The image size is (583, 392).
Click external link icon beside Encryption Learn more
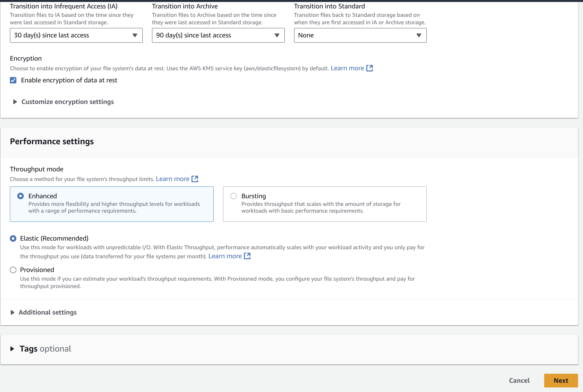tap(370, 68)
